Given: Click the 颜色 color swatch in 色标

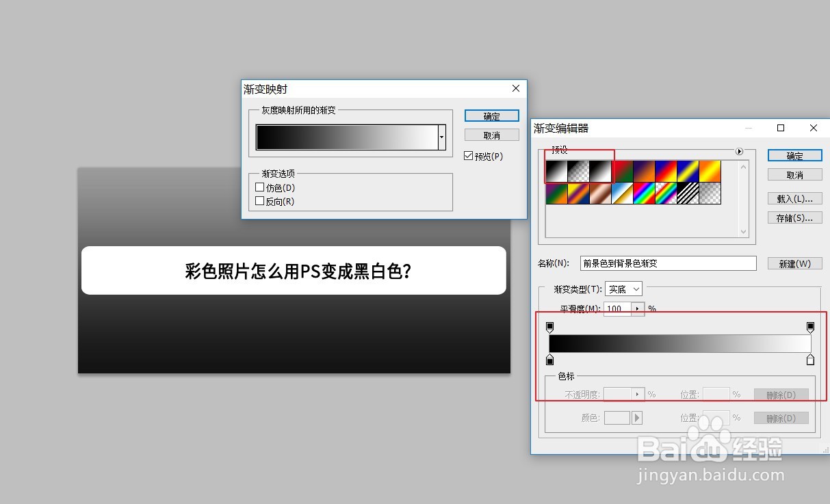Looking at the screenshot, I should coord(617,417).
